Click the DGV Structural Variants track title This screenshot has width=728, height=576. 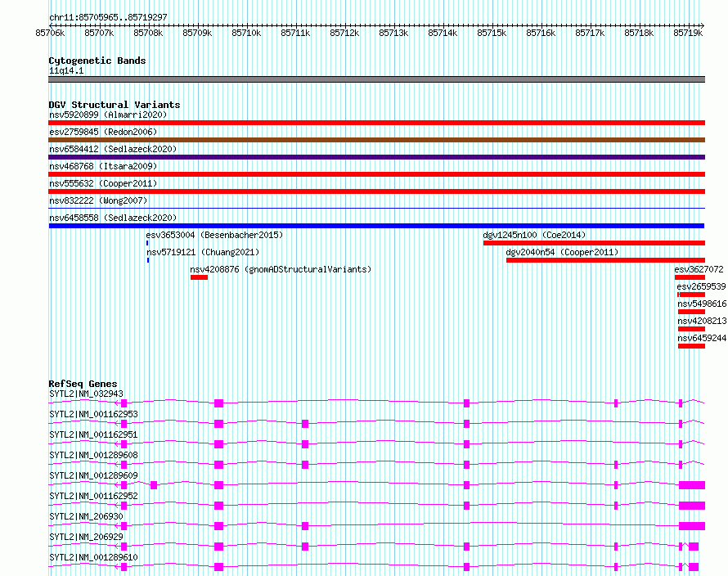point(115,105)
